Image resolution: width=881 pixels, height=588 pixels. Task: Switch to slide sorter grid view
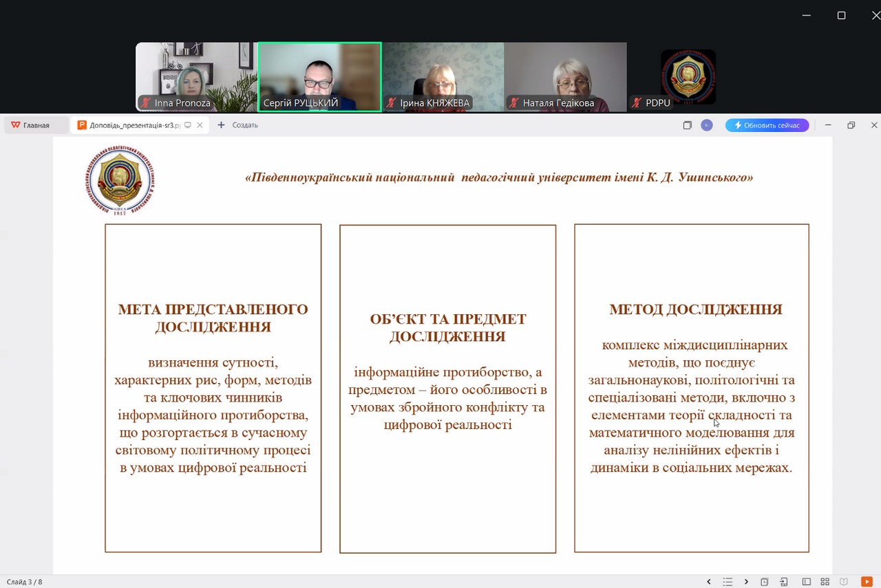click(x=825, y=582)
